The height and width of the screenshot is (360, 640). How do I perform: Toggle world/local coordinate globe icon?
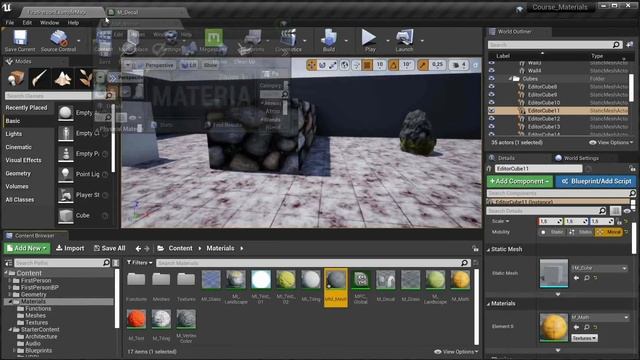pyautogui.click(x=344, y=65)
